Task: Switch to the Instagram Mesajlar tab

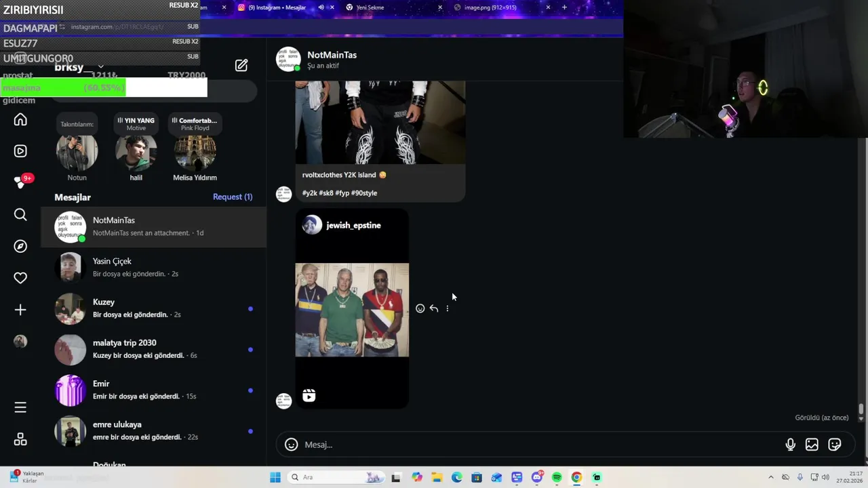Action: [285, 7]
